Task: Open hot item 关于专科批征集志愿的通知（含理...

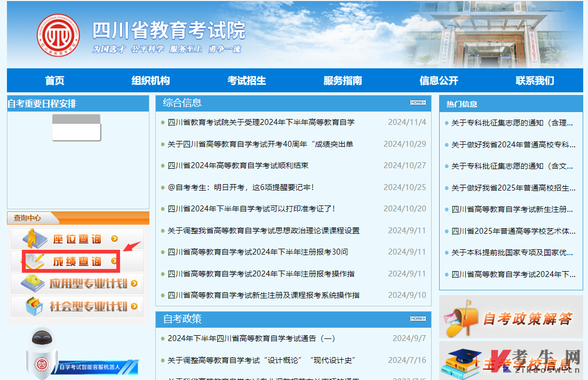Action: (512, 123)
